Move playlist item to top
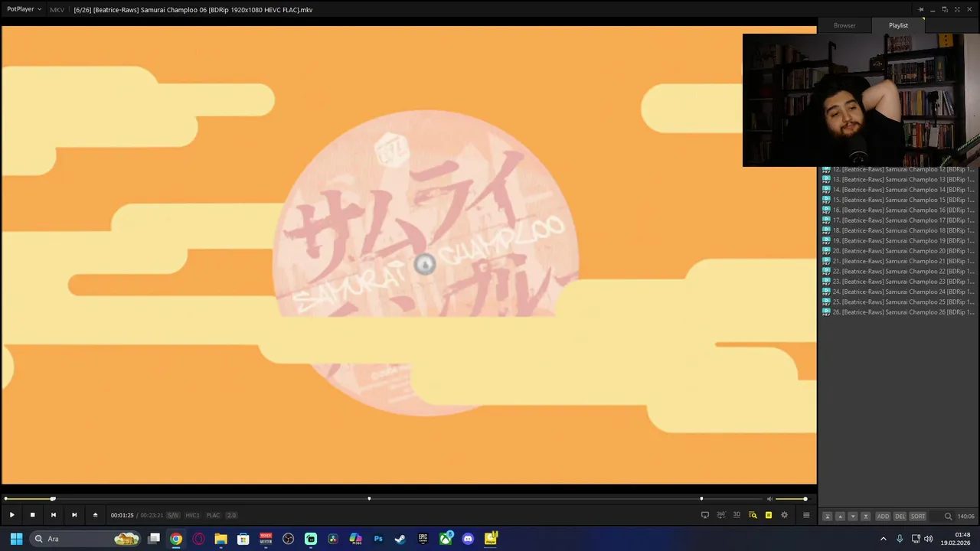This screenshot has height=551, width=980. tap(827, 517)
